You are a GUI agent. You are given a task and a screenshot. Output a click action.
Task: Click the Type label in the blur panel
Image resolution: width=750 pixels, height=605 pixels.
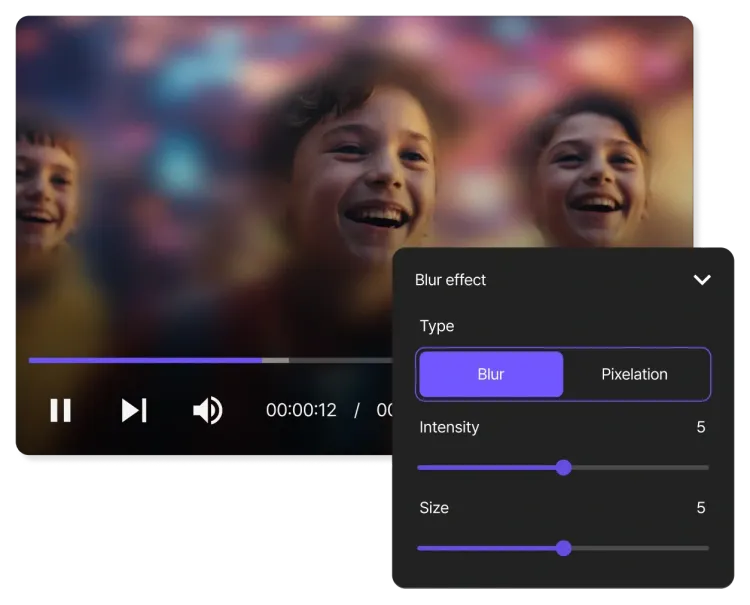(x=436, y=326)
